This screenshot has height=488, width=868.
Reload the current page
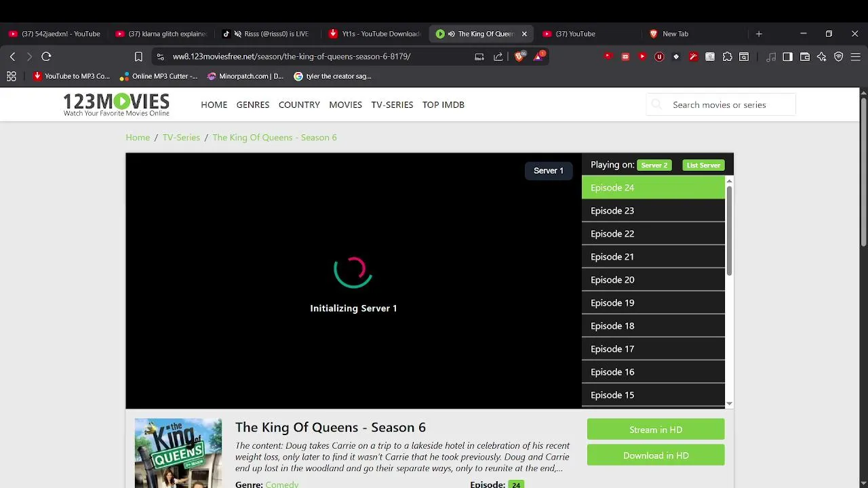[x=46, y=57]
